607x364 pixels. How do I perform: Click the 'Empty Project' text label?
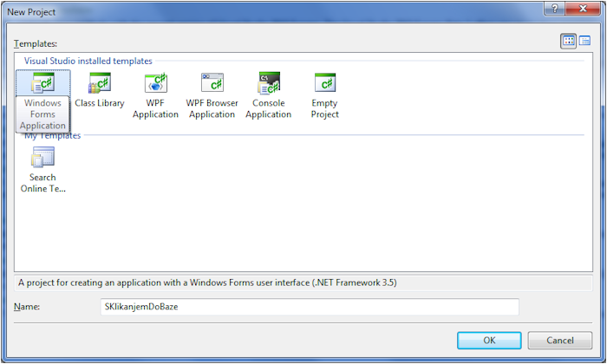click(325, 108)
